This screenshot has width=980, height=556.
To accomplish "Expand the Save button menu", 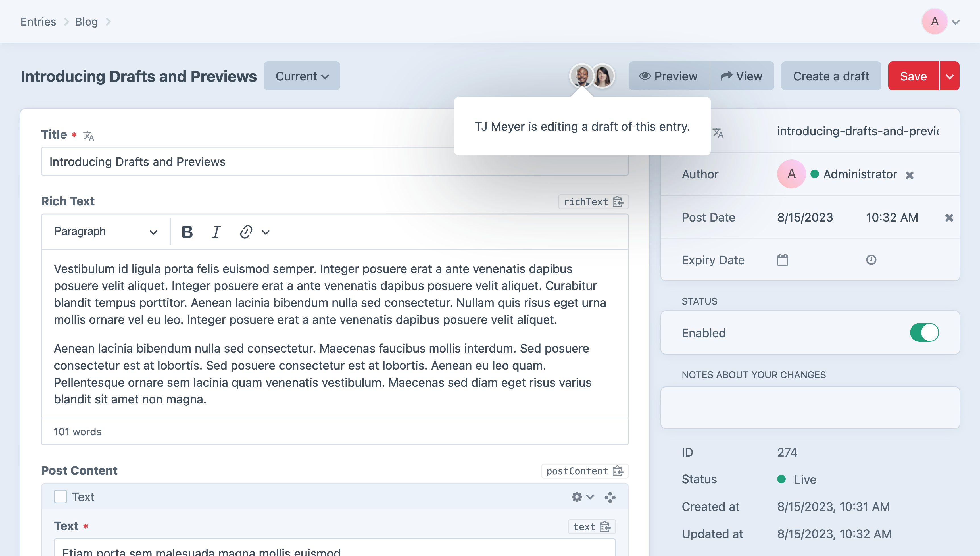I will click(949, 76).
